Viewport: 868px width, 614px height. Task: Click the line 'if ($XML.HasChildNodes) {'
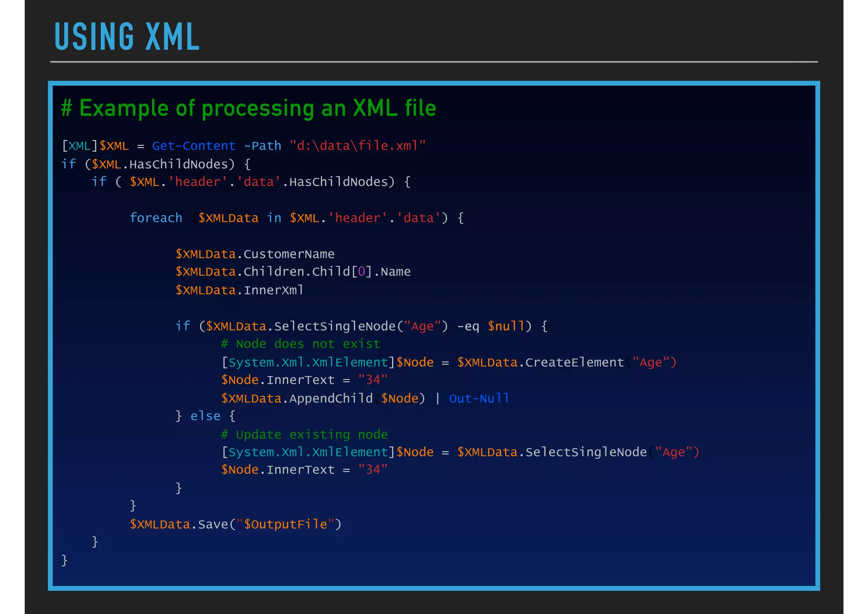(x=156, y=164)
